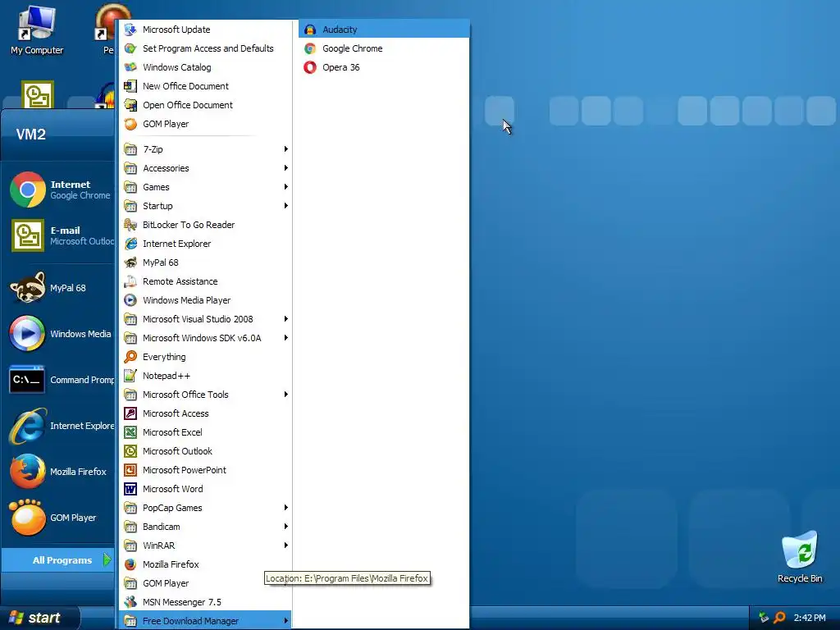
Task: Open Microsoft Access
Action: [206, 413]
